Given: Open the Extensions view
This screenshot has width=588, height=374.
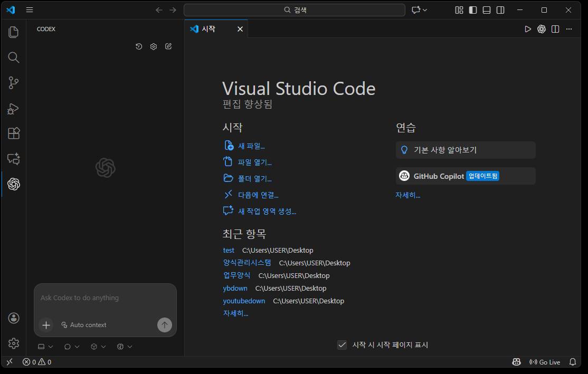Looking at the screenshot, I should point(13,133).
